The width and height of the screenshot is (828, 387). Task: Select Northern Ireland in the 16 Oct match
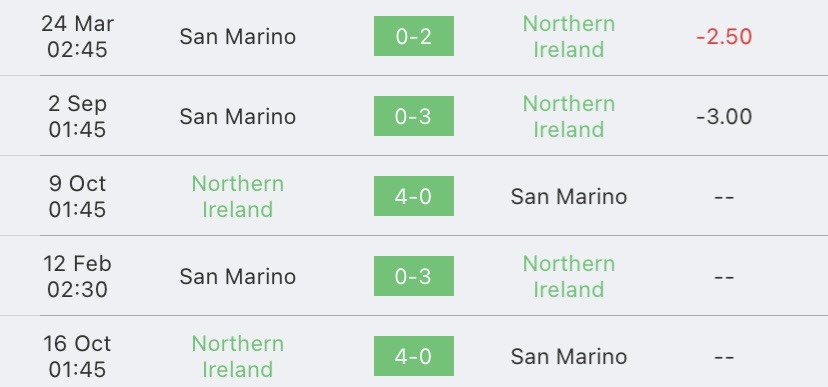pos(238,356)
